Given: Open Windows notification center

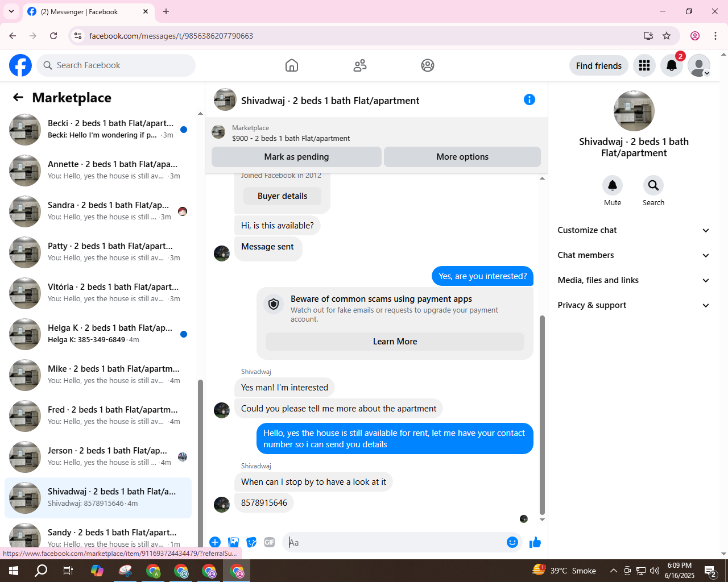Looking at the screenshot, I should [x=710, y=571].
